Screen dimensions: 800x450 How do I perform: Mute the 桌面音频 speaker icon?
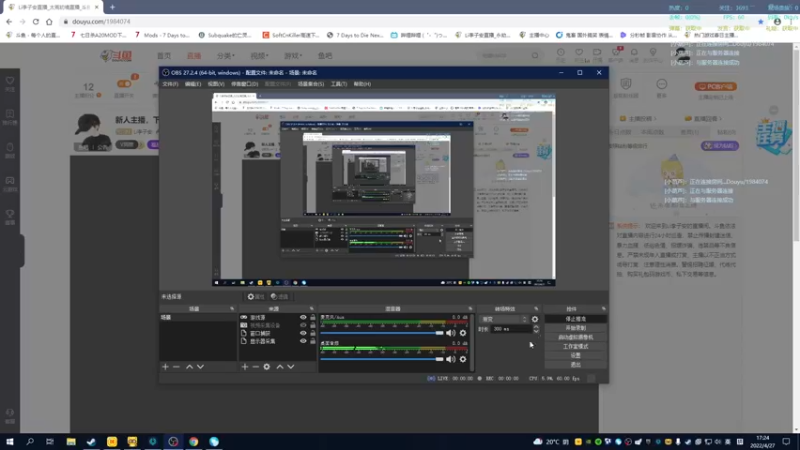[451, 359]
